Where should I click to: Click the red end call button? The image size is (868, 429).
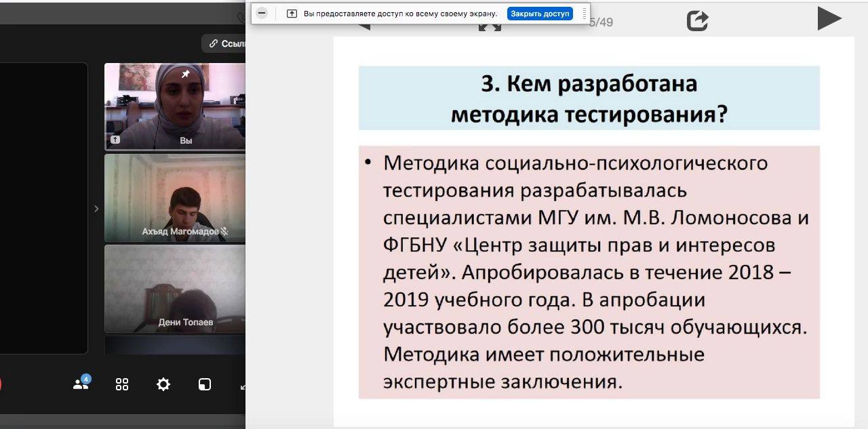coord(0,384)
